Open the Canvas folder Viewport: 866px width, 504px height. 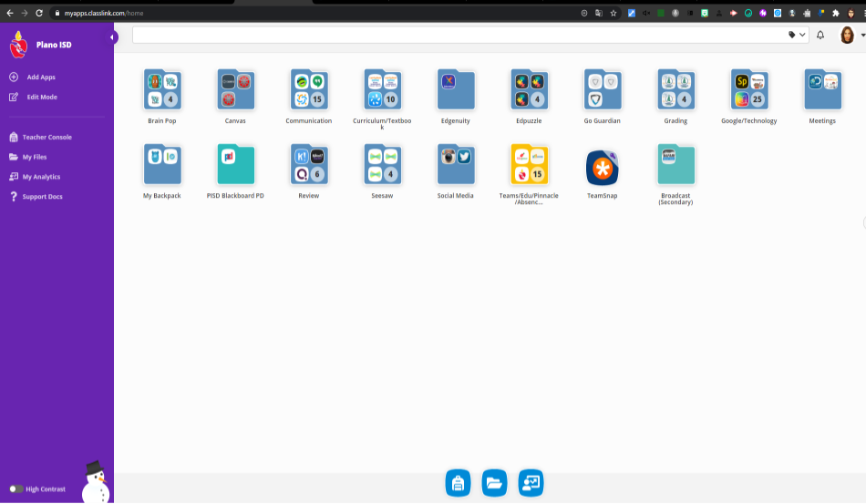tap(235, 90)
